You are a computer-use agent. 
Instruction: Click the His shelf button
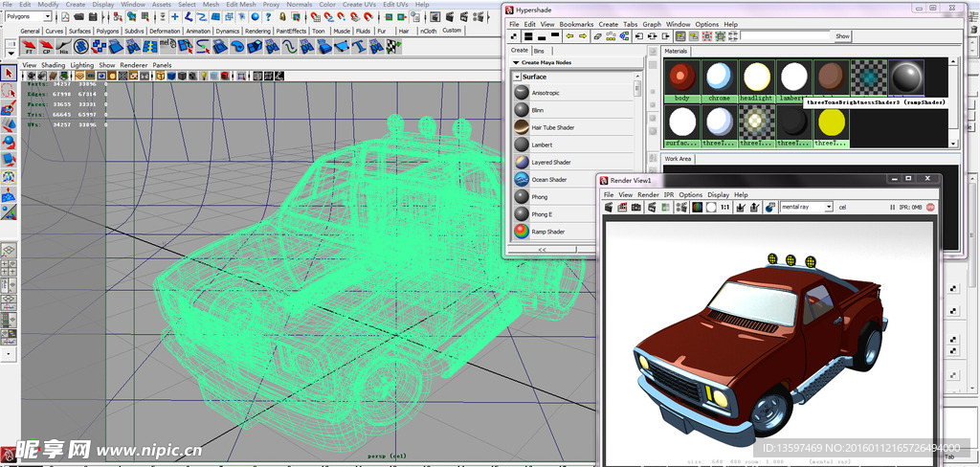point(64,46)
